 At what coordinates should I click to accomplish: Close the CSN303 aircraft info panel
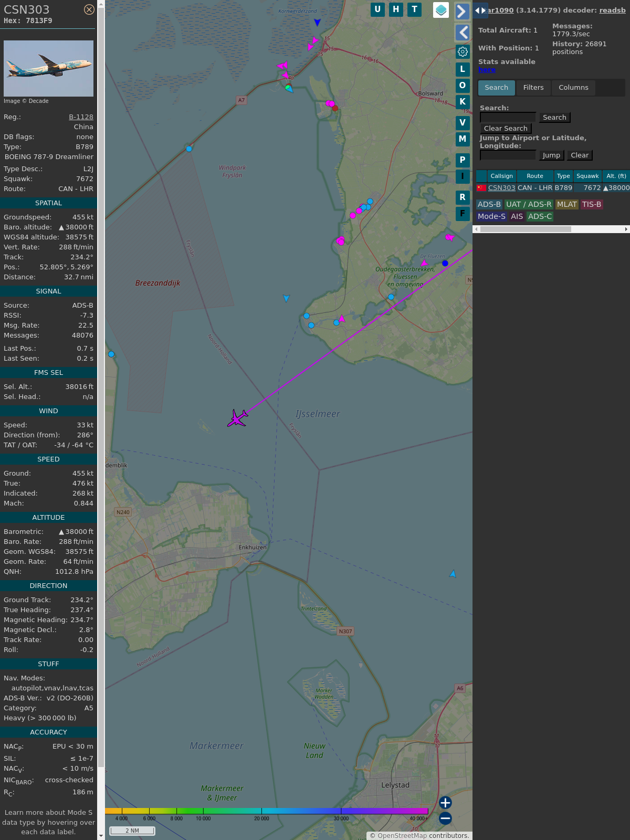tap(89, 9)
